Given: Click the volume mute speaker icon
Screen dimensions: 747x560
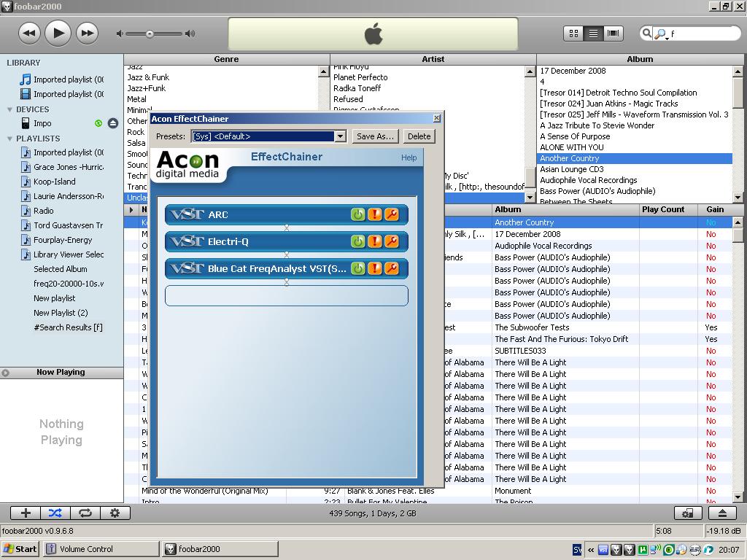Looking at the screenshot, I should click(x=120, y=34).
